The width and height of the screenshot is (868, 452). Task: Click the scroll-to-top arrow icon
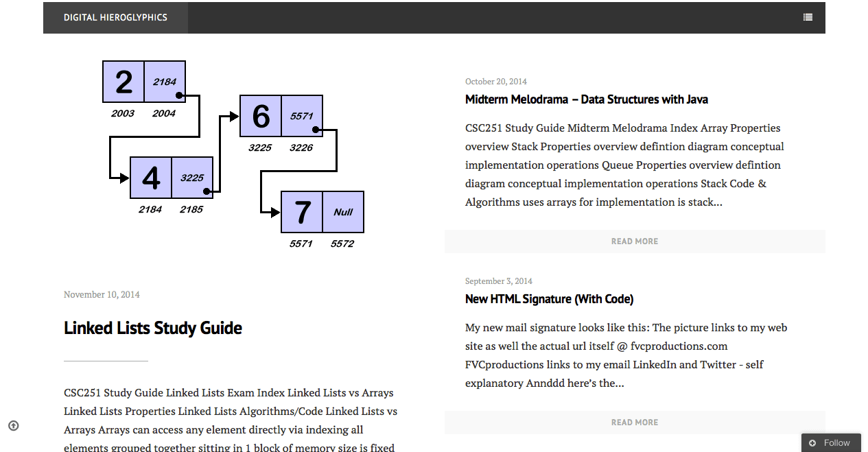(x=14, y=426)
